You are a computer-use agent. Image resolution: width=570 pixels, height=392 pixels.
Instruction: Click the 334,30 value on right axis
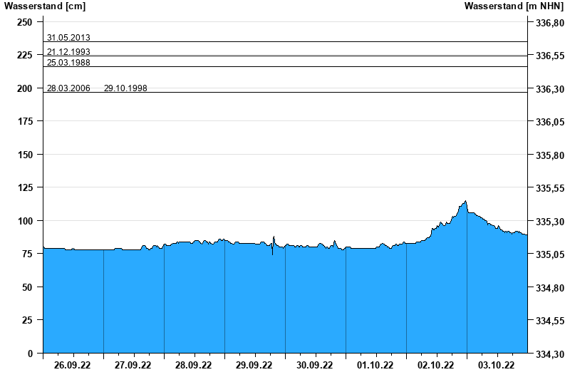pos(550,354)
